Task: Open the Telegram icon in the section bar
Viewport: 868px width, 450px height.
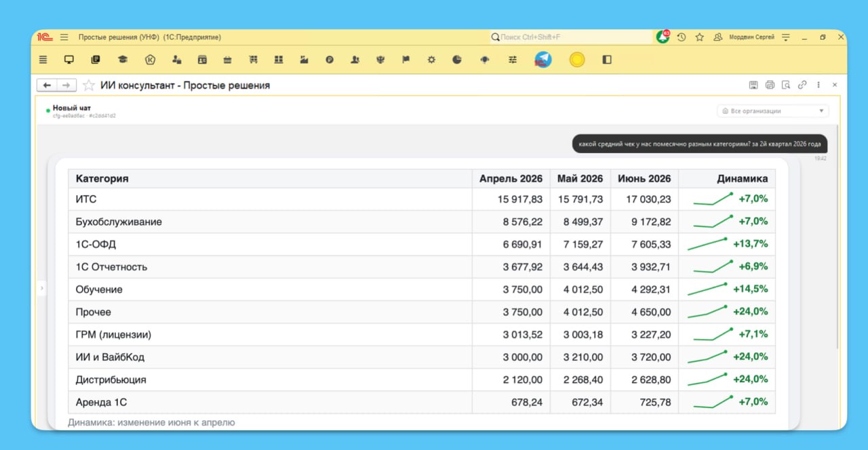Action: (543, 60)
